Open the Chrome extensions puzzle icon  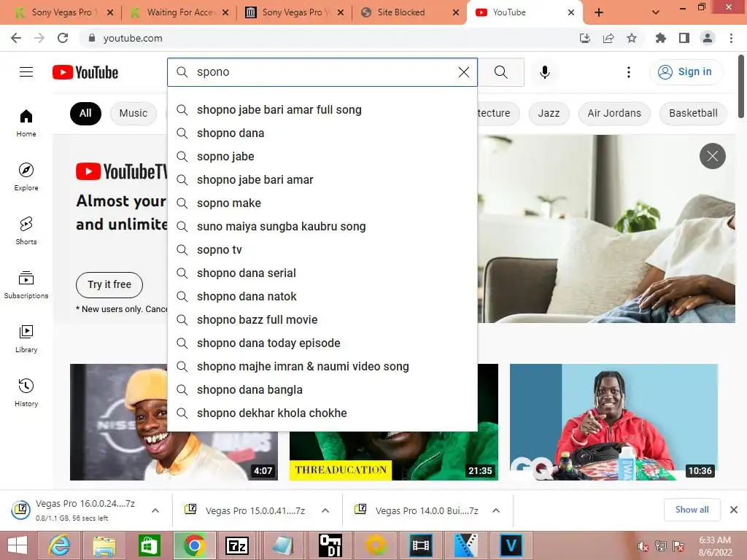tap(660, 38)
